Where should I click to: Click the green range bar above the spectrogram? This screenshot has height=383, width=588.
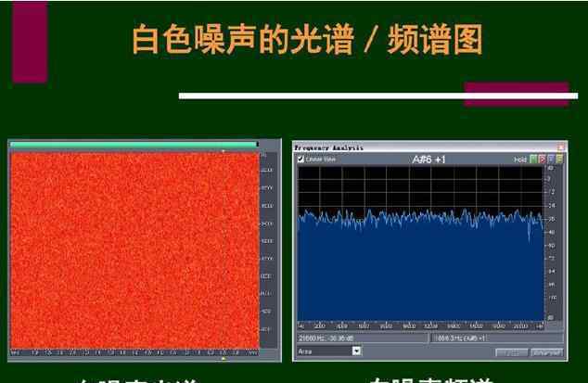tap(134, 145)
